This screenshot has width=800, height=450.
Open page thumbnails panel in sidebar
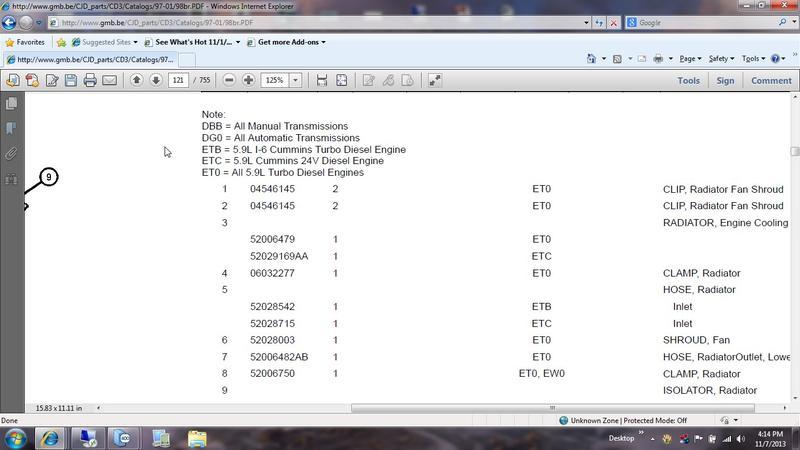[x=11, y=103]
